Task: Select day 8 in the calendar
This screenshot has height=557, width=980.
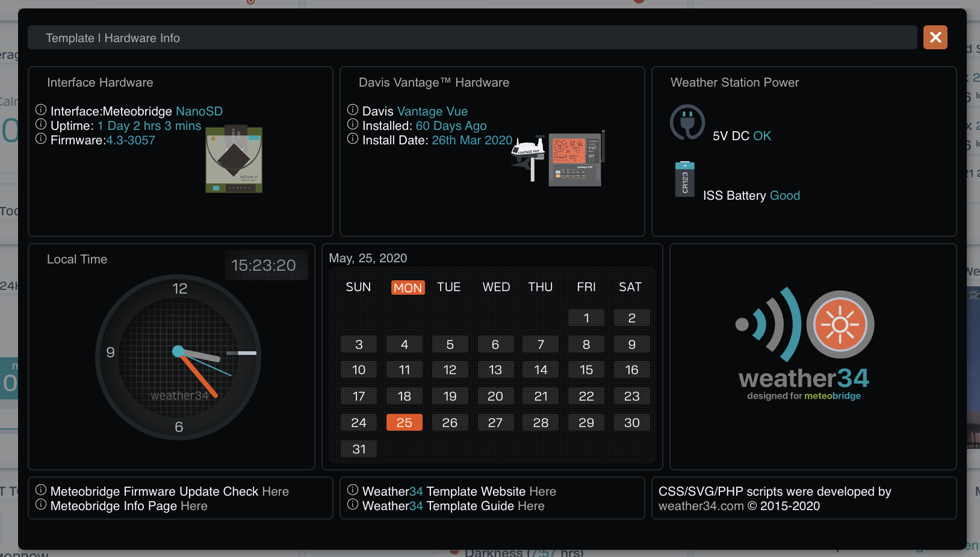Action: click(586, 344)
